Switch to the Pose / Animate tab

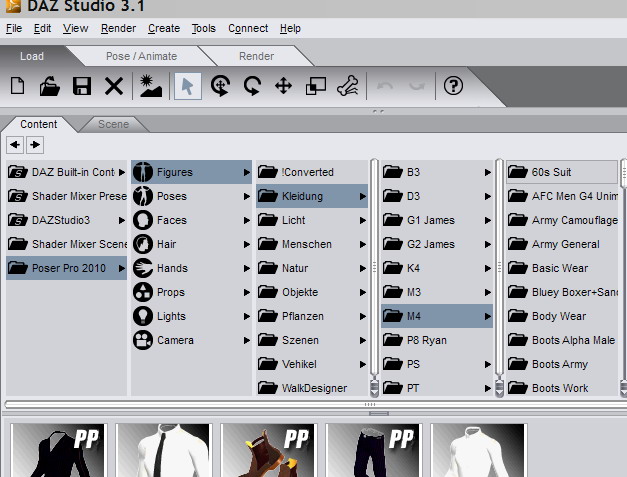(141, 56)
